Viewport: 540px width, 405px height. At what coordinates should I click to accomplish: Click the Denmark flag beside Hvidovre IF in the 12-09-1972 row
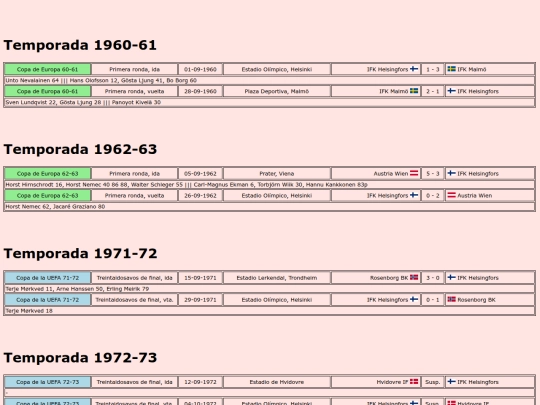coord(414,382)
